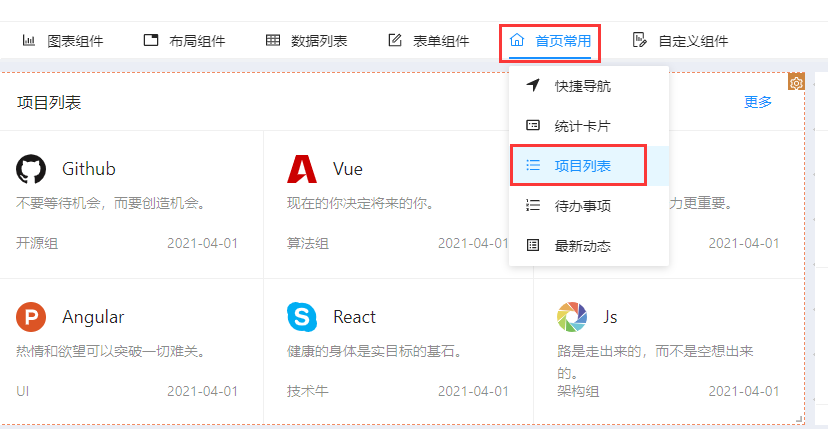Click the red Vue project logo

tap(302, 169)
